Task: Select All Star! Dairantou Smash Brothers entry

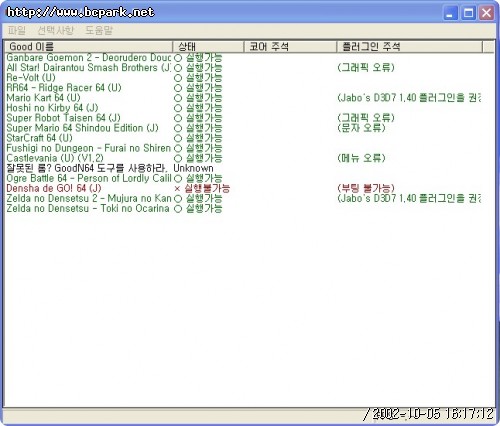Action: [x=89, y=68]
